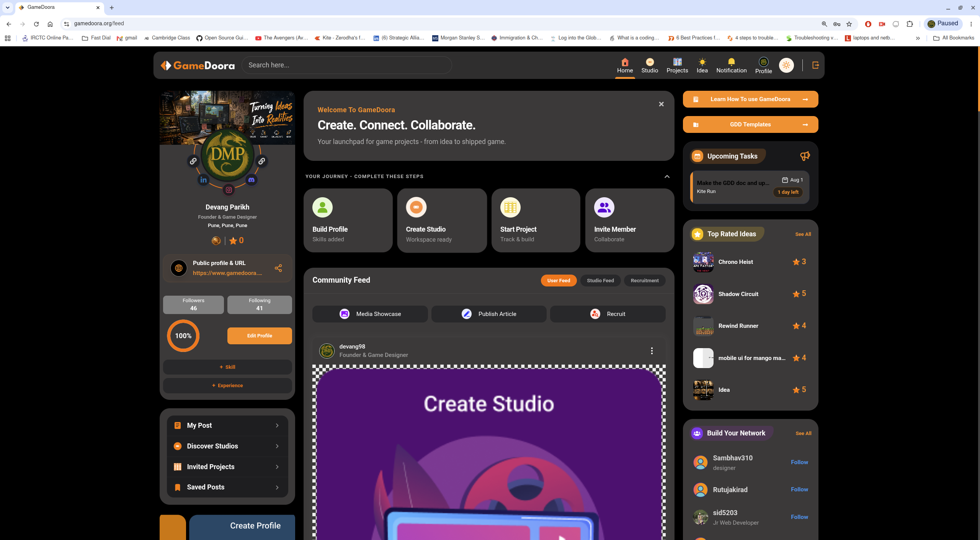Open the Make the GDD doc task
The image size is (980, 540).
coord(750,187)
